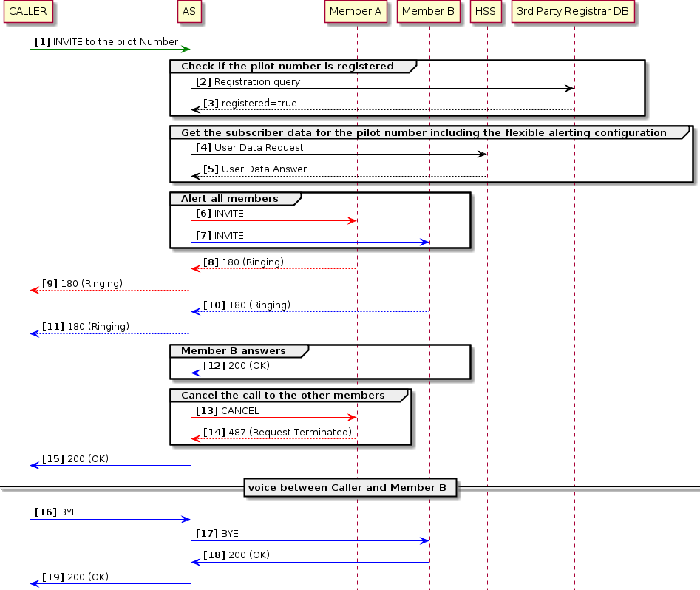This screenshot has width=700, height=590.
Task: Select the HSS participant box
Action: click(486, 11)
